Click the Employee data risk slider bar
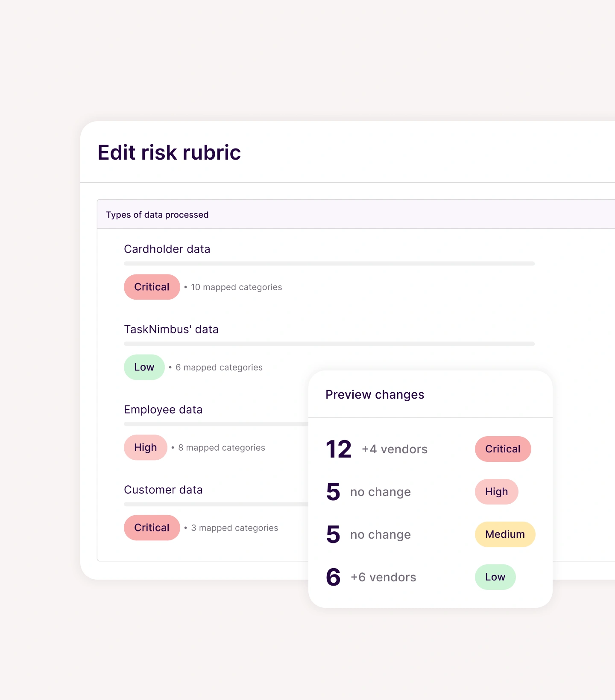The height and width of the screenshot is (700, 615). point(216,424)
